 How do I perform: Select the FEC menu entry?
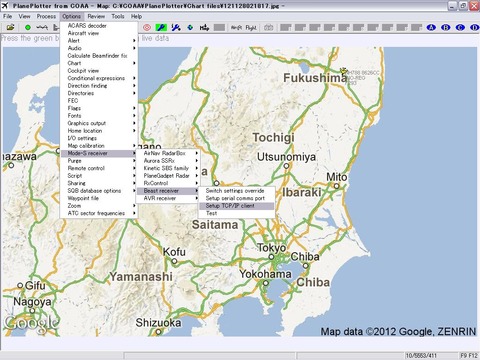(99, 101)
